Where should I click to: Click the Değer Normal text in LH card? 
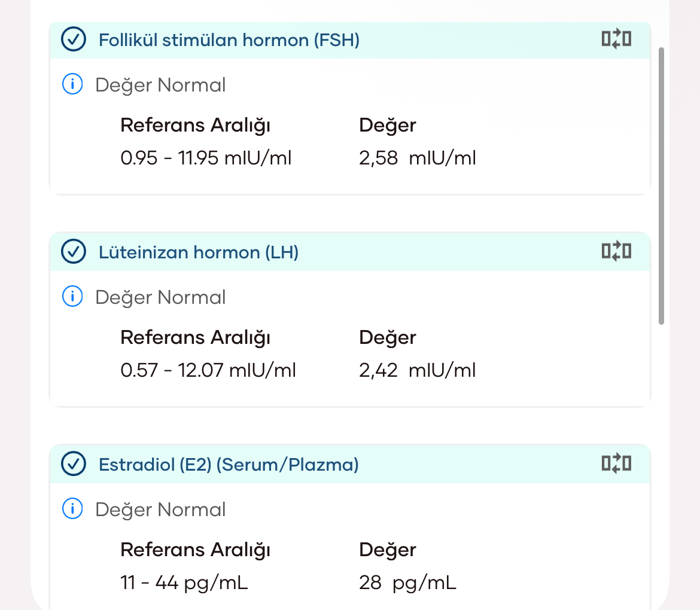[160, 298]
